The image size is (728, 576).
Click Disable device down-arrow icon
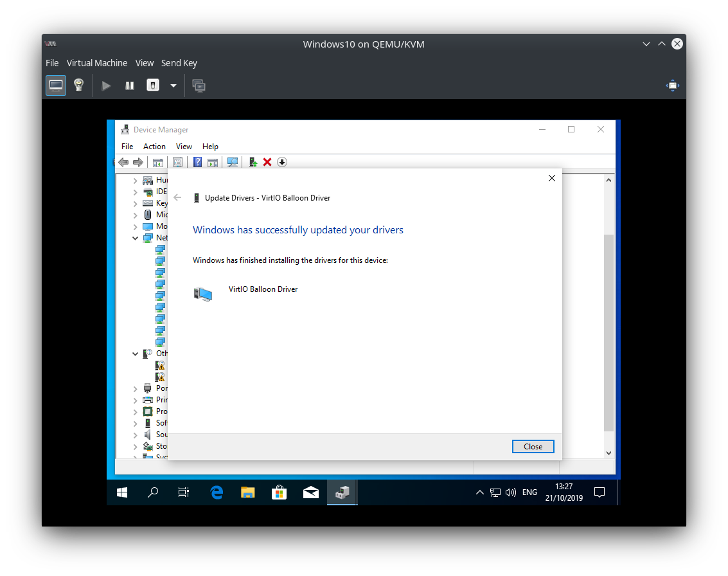pyautogui.click(x=282, y=162)
